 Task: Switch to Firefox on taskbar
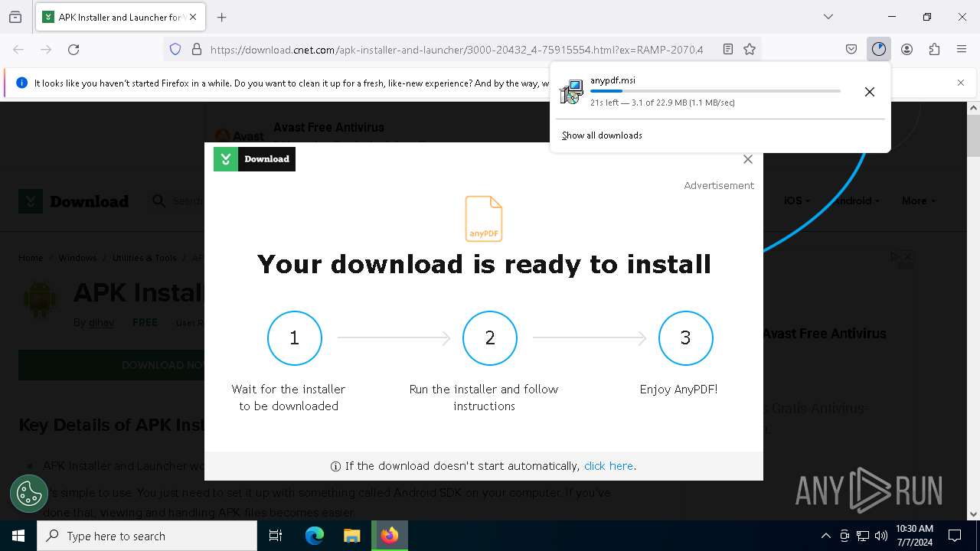(390, 536)
